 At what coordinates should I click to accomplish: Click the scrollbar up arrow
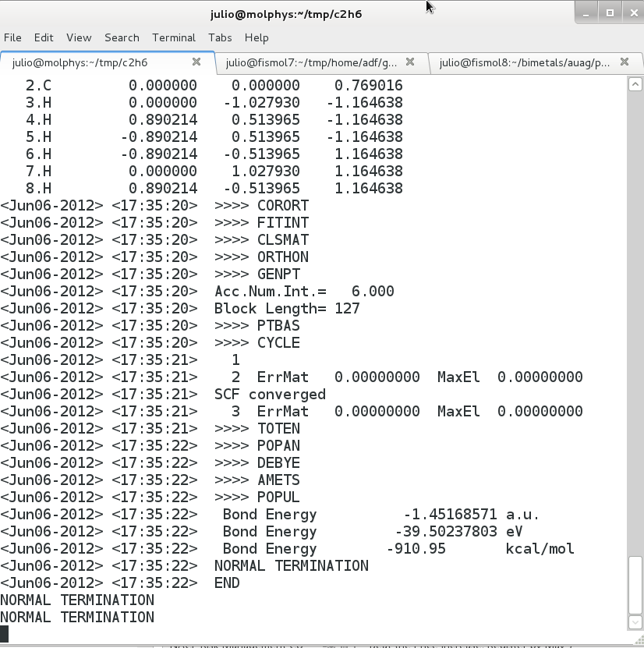coord(635,84)
